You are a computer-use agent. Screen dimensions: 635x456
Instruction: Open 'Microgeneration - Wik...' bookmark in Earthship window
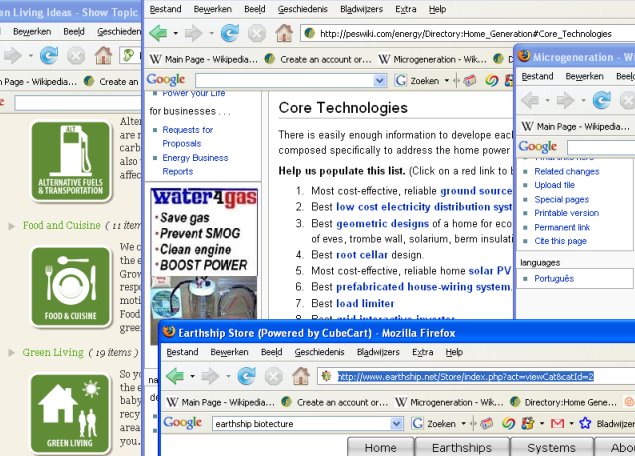point(449,402)
